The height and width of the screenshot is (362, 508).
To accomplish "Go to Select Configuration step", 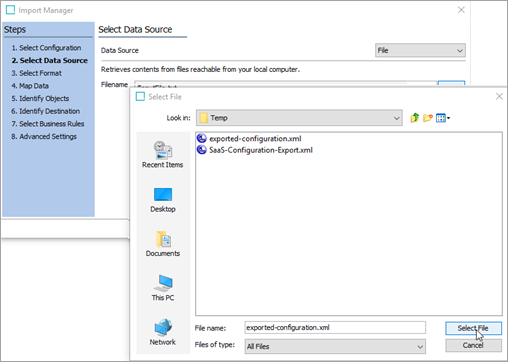I will (46, 48).
